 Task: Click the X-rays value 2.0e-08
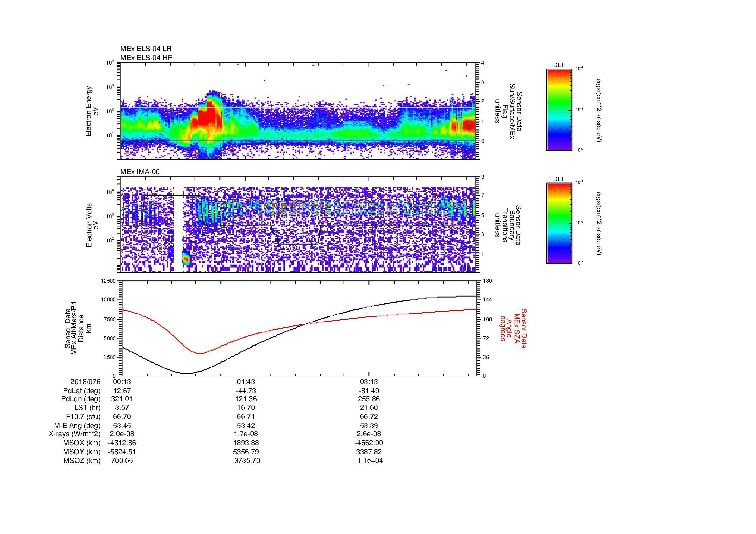(x=122, y=434)
